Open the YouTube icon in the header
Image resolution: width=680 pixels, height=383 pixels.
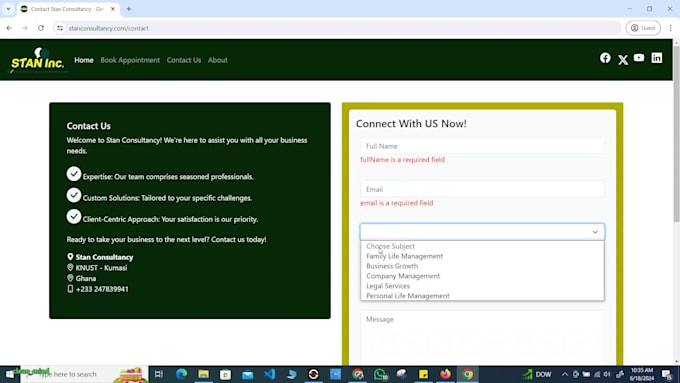[x=639, y=58]
